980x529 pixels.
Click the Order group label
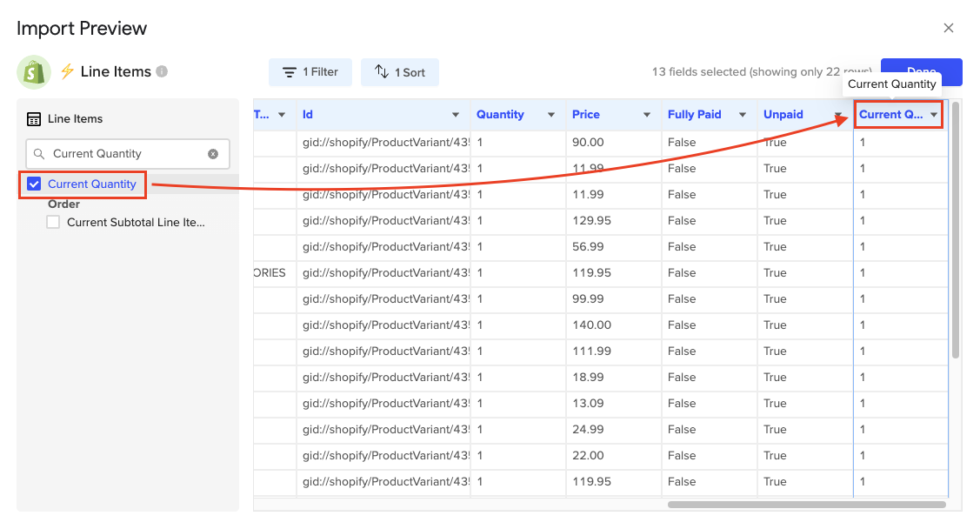tap(63, 204)
